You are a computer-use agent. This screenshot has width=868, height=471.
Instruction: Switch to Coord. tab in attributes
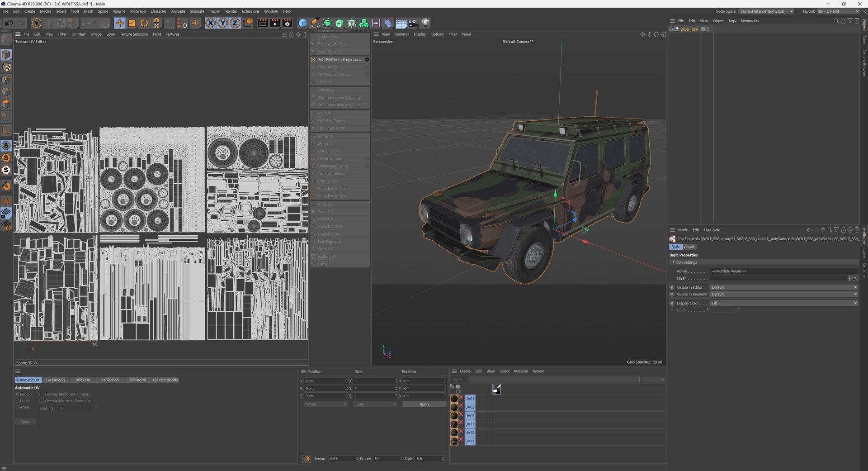(x=689, y=247)
